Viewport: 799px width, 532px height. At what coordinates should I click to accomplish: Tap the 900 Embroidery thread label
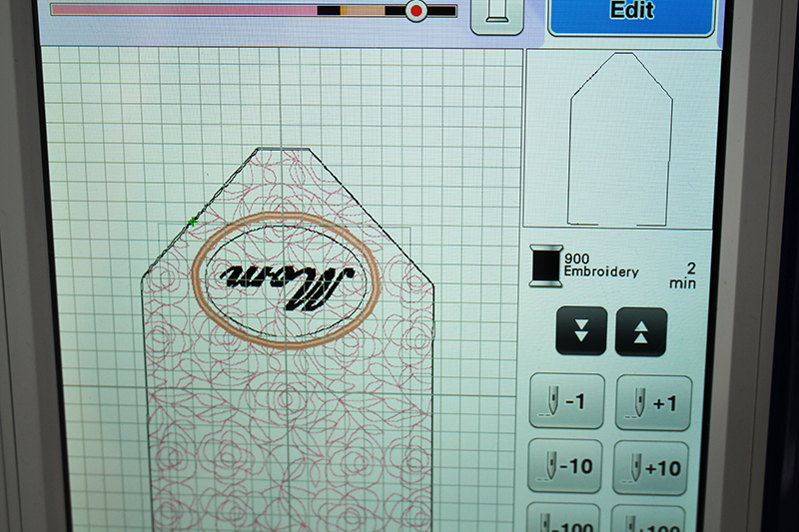point(599,265)
